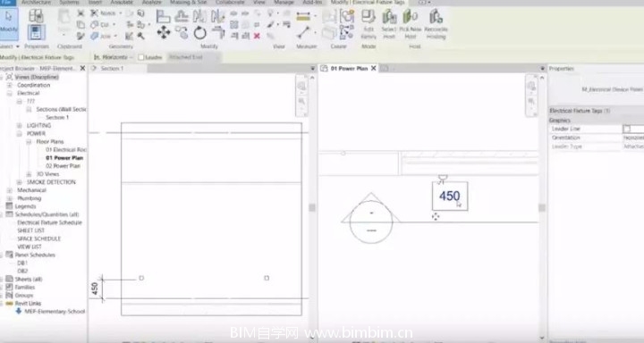Viewport: 644px width, 343px height.
Task: Open 02 Power Plan in browser
Action: point(63,166)
